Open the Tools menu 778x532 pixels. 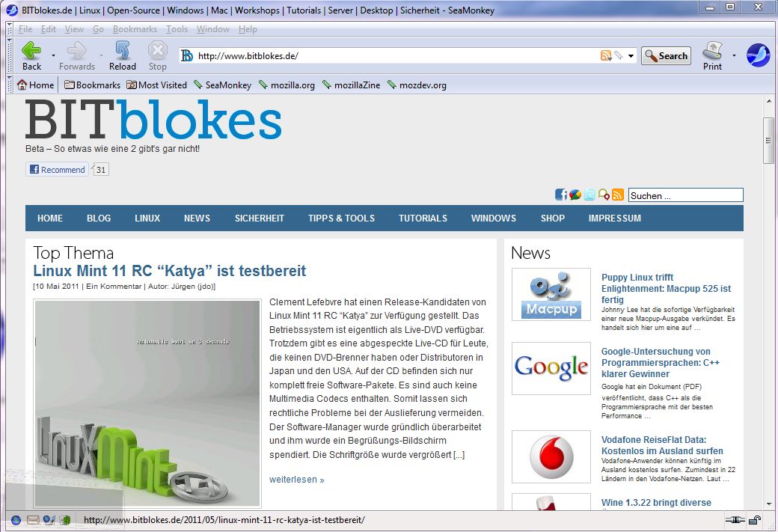pos(177,29)
